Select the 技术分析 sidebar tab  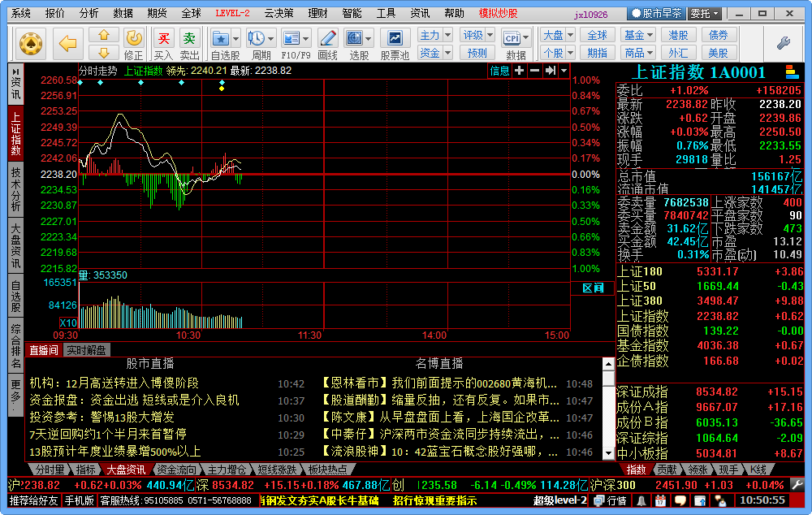click(16, 189)
